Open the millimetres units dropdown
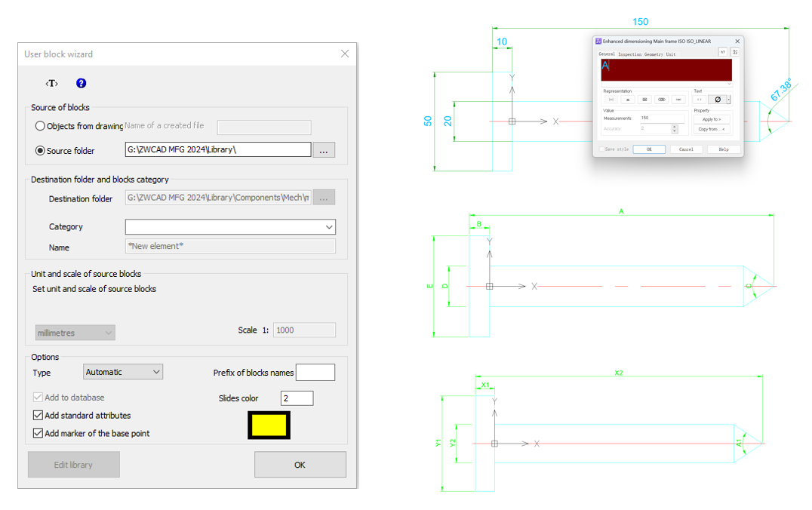 pyautogui.click(x=75, y=333)
